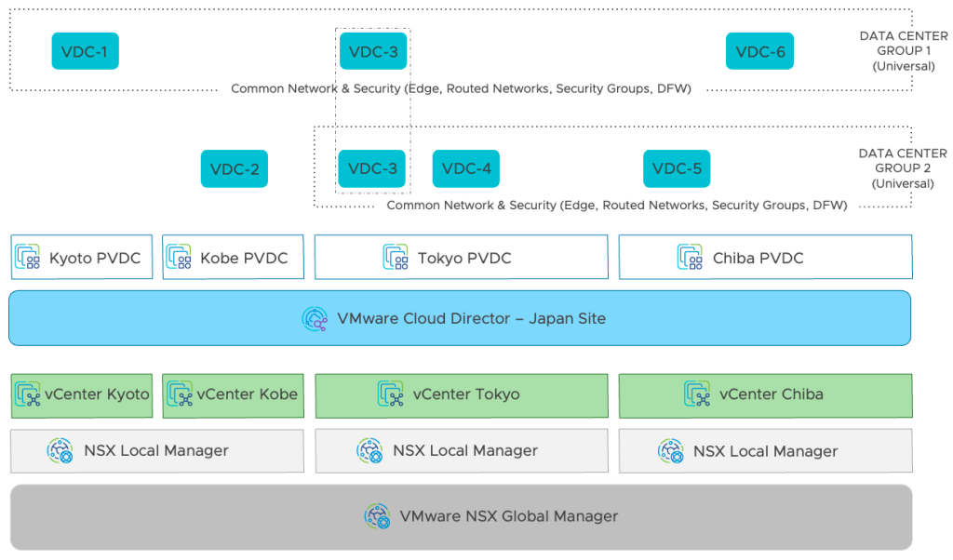
Task: Click NSX Local Manager icon below vCenter Tokyo
Action: tap(369, 450)
